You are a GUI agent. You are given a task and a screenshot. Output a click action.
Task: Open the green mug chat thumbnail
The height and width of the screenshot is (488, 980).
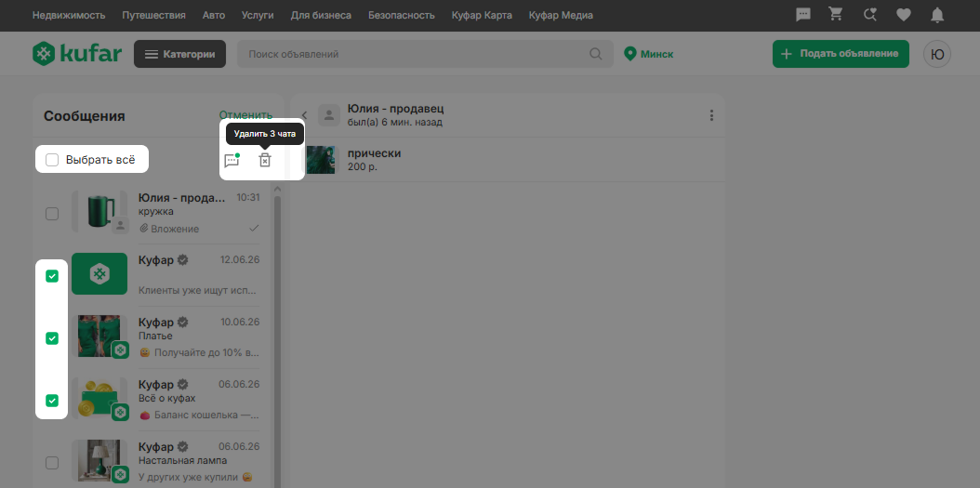point(100,213)
